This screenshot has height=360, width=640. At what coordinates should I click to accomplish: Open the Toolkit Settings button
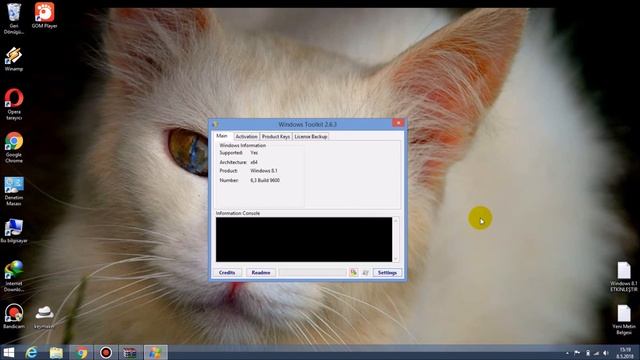387,272
